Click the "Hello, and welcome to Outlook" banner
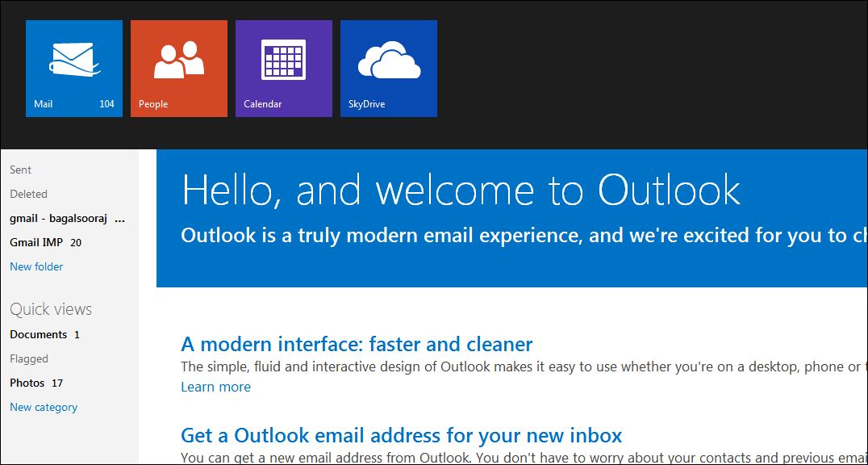 (461, 191)
